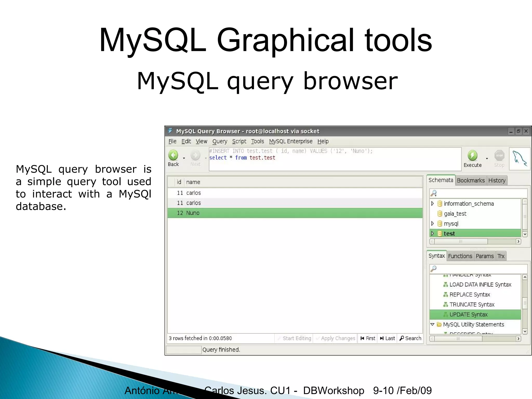Jump to the First row button
This screenshot has height=399, width=532.
(x=368, y=338)
